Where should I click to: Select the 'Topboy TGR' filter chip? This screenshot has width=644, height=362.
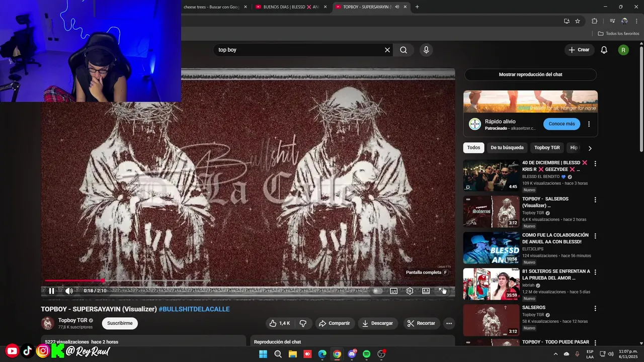click(x=547, y=148)
